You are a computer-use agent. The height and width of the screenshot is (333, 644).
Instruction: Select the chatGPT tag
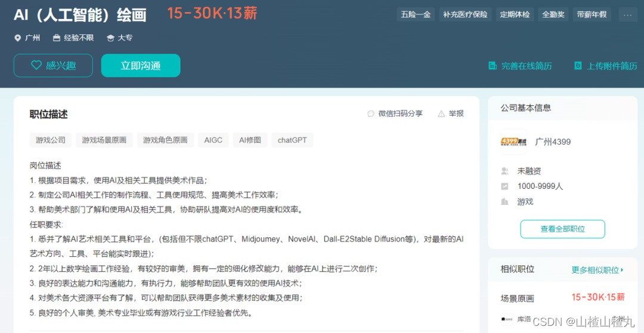(292, 140)
